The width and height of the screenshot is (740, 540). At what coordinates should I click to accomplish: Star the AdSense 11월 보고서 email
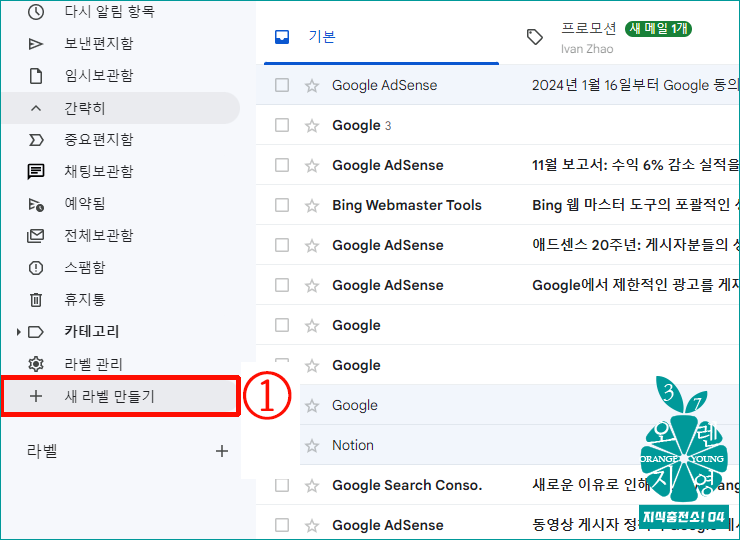[311, 165]
